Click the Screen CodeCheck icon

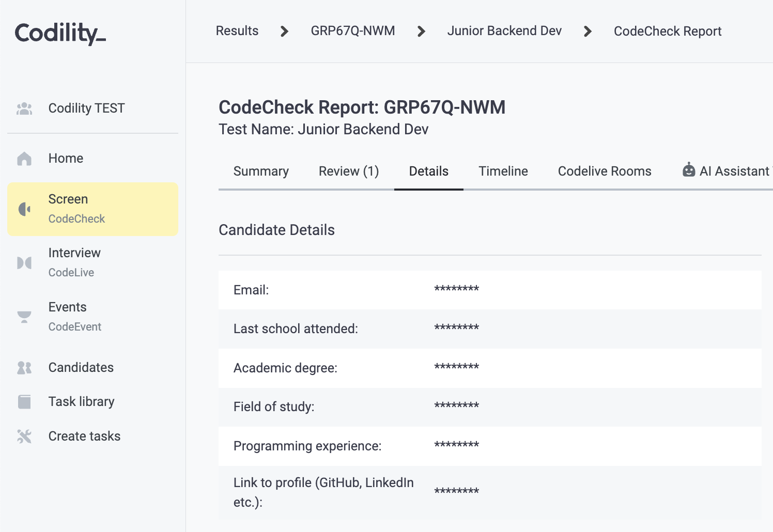(24, 209)
